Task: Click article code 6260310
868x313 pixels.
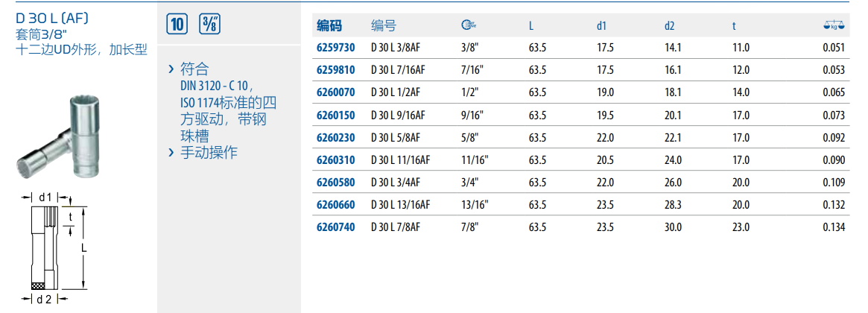Action: (x=335, y=160)
